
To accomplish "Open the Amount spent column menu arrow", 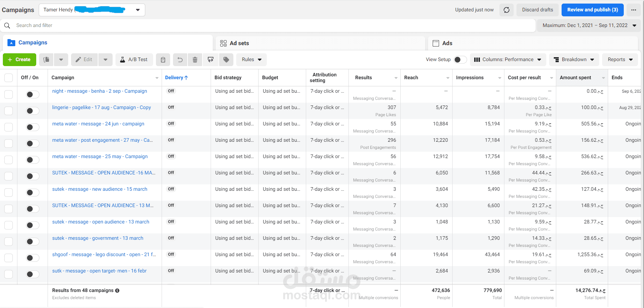I will pyautogui.click(x=603, y=78).
